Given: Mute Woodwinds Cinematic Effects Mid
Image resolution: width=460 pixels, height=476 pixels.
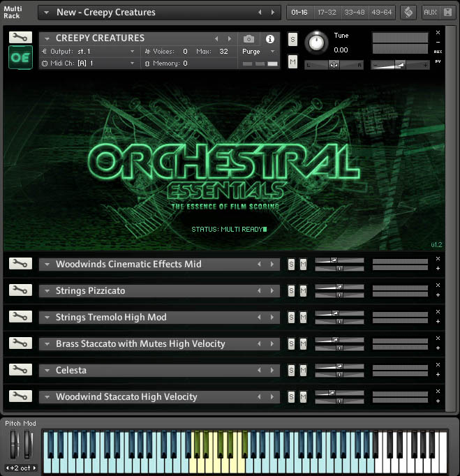Looking at the screenshot, I should 303,264.
